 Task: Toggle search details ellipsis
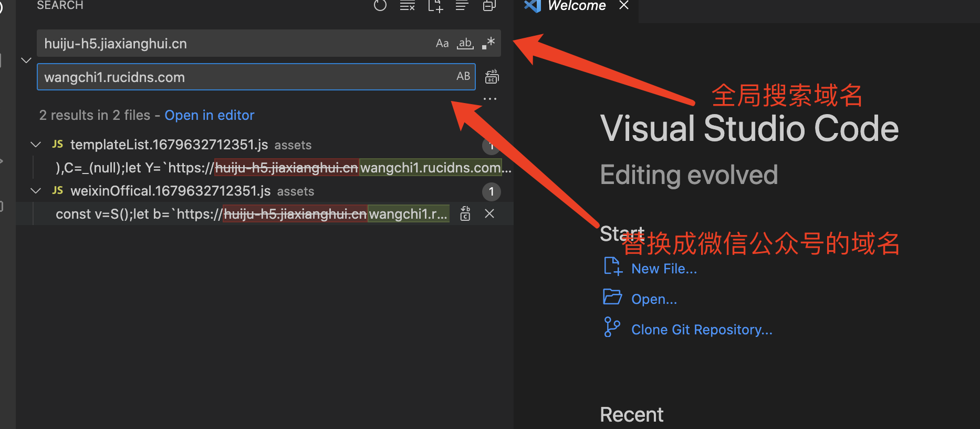pyautogui.click(x=490, y=99)
